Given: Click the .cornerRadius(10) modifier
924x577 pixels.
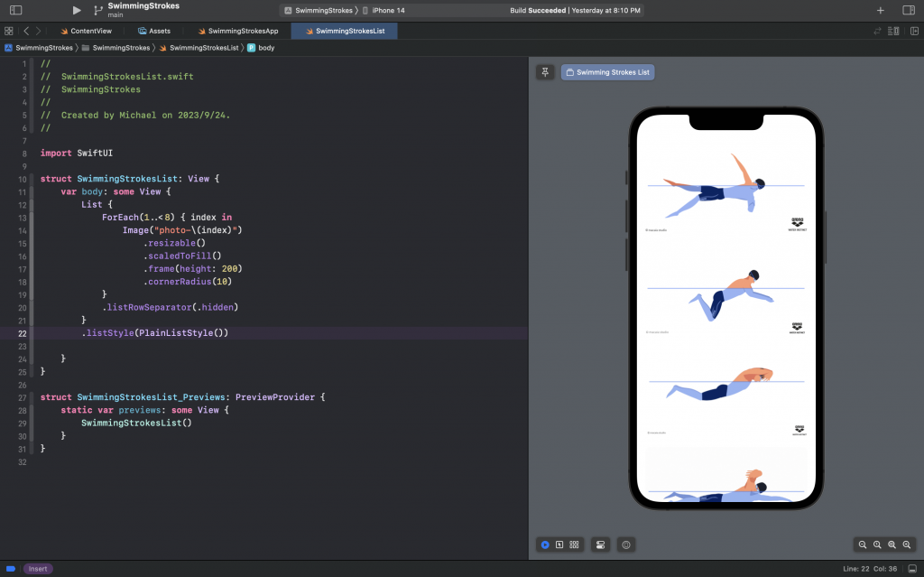Looking at the screenshot, I should [x=188, y=282].
